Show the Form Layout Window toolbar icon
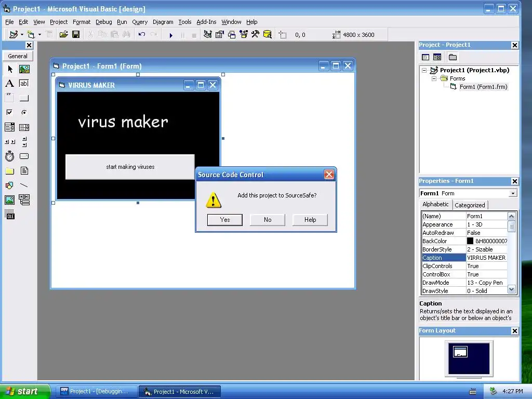Image resolution: width=532 pixels, height=399 pixels. pos(232,35)
